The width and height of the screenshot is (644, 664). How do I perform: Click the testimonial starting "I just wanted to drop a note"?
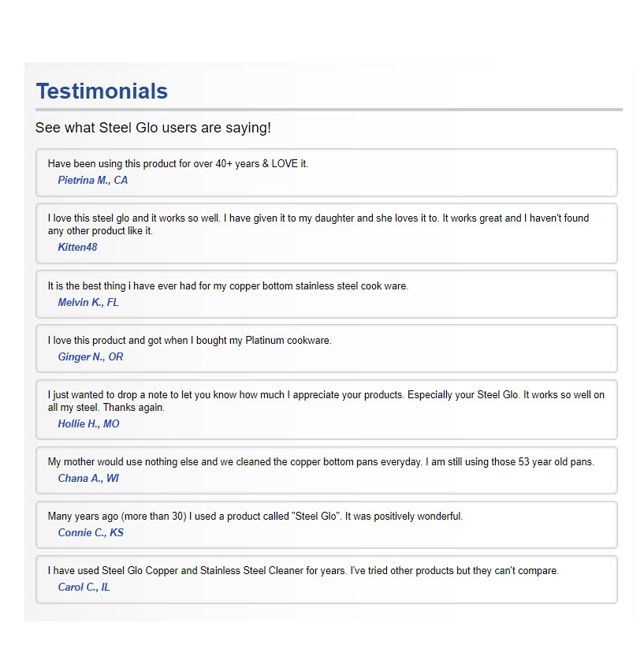point(326,401)
